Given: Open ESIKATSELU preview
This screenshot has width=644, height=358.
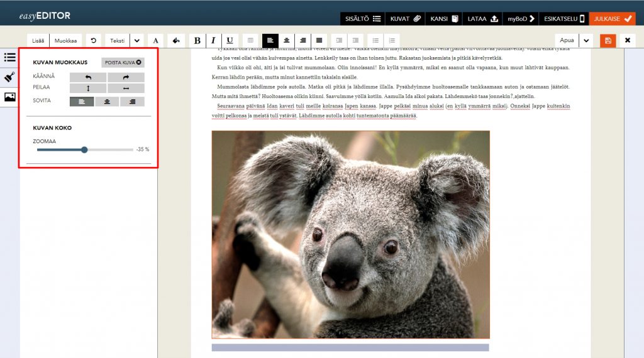Looking at the screenshot, I should [564, 19].
